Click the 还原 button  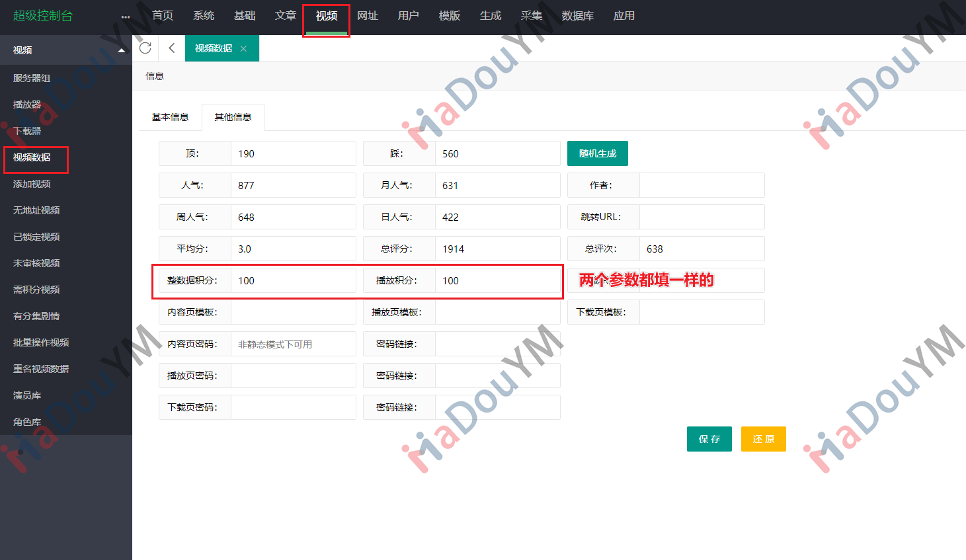763,439
